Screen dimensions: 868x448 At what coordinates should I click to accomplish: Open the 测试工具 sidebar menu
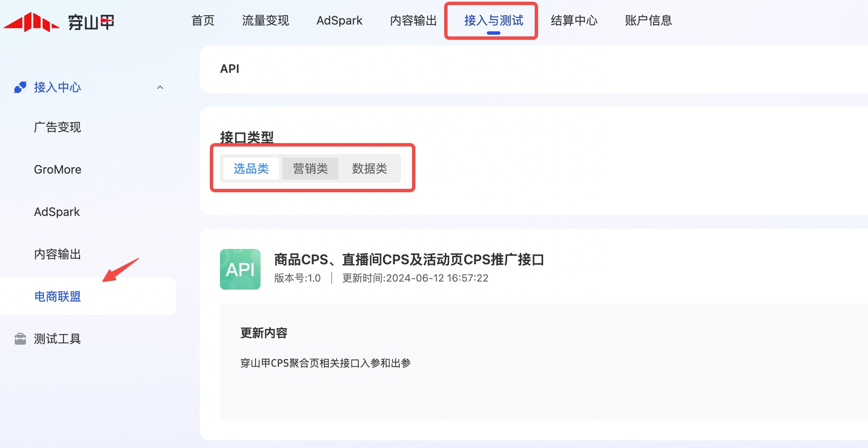tap(58, 339)
